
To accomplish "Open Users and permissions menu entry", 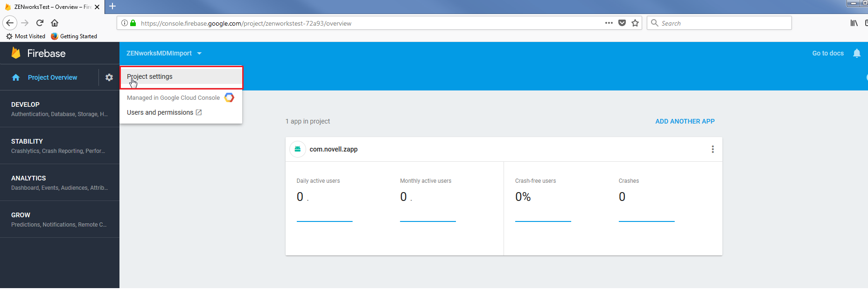I will 164,112.
